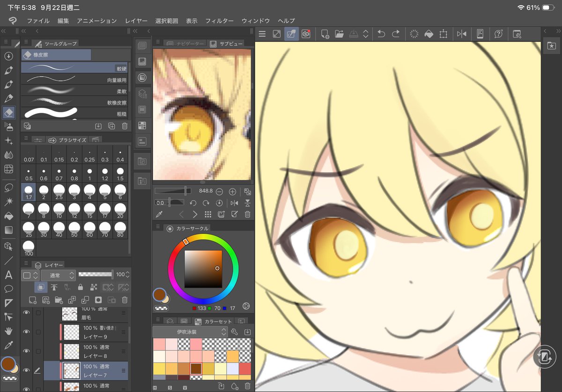
Task: Select the Fill bucket tool in left toolbar
Action: [x=8, y=216]
